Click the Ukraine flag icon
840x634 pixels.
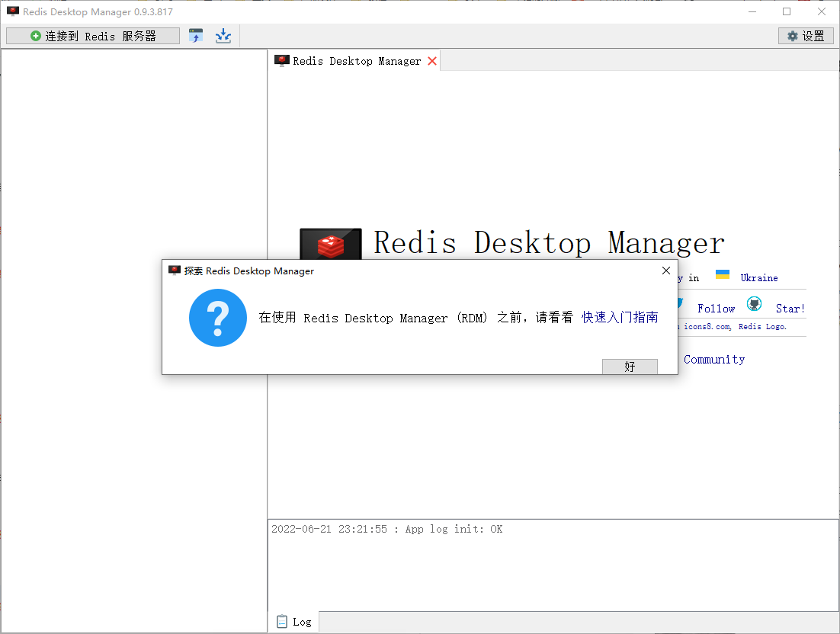coord(723,274)
